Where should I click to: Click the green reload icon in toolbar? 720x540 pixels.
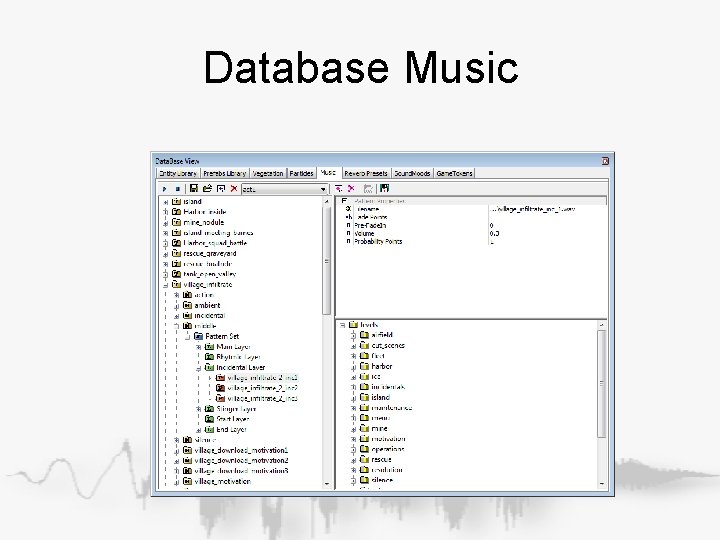point(384,188)
